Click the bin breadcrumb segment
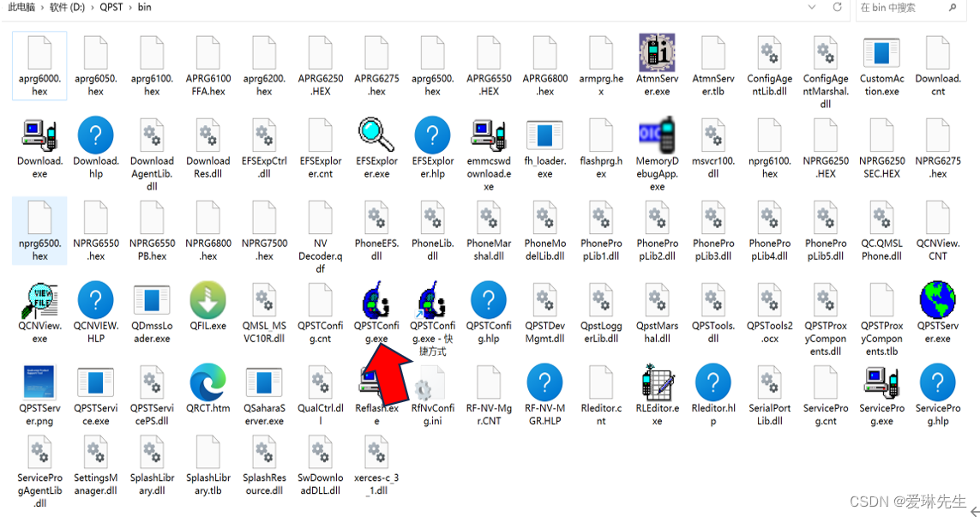This screenshot has width=980, height=517. tap(144, 8)
